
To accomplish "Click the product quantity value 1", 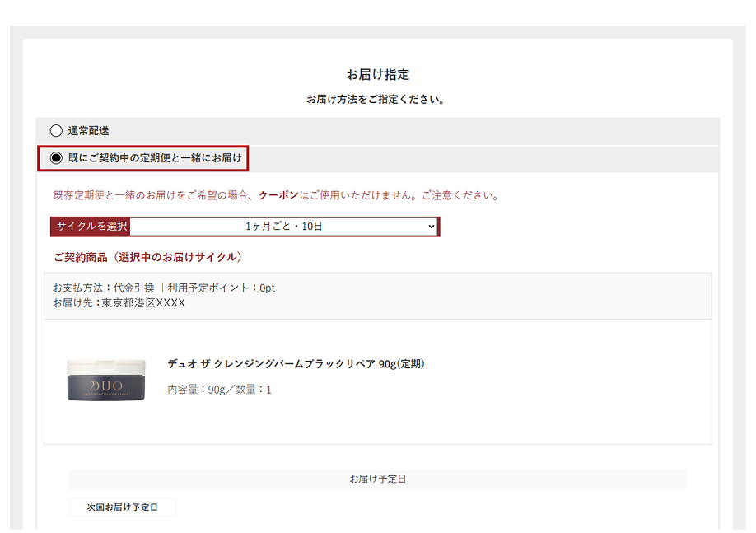I will (268, 390).
